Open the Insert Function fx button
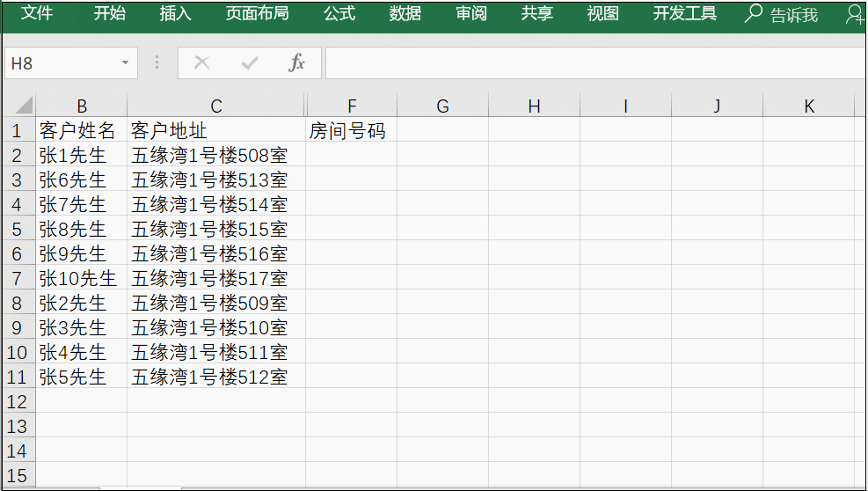868x491 pixels. pos(296,63)
